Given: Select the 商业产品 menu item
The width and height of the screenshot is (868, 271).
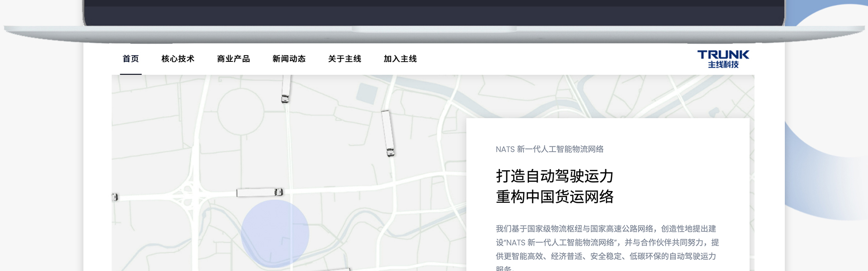Looking at the screenshot, I should point(233,59).
